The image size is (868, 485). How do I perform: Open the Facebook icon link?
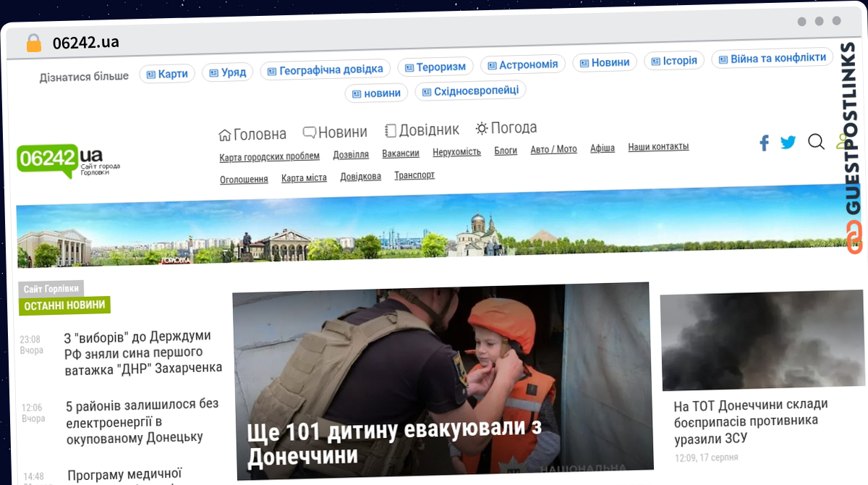[764, 143]
